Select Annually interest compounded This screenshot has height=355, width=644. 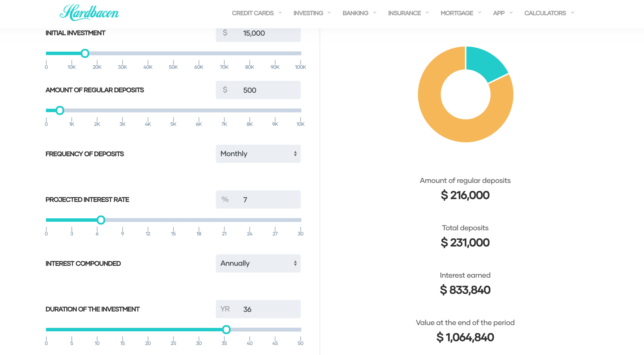[258, 263]
